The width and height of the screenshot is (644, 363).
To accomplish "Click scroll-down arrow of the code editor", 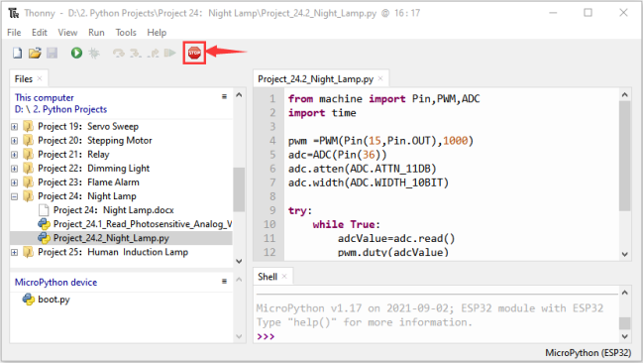I will [625, 255].
